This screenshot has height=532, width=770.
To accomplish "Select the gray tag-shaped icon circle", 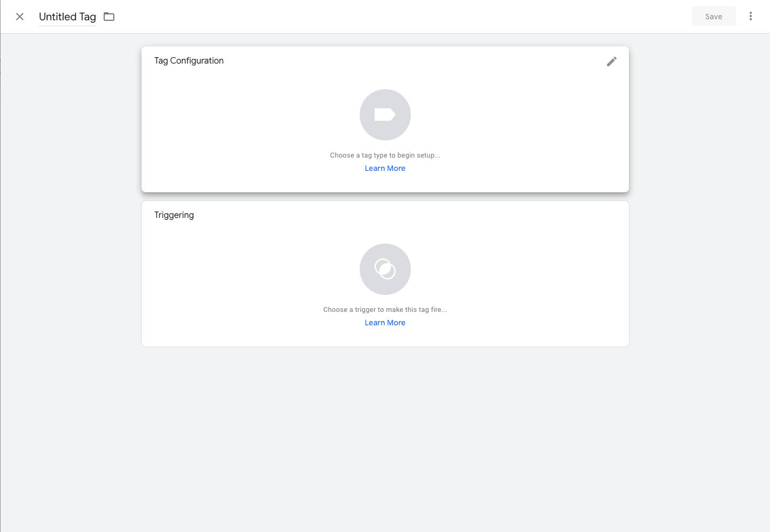I will 385,115.
